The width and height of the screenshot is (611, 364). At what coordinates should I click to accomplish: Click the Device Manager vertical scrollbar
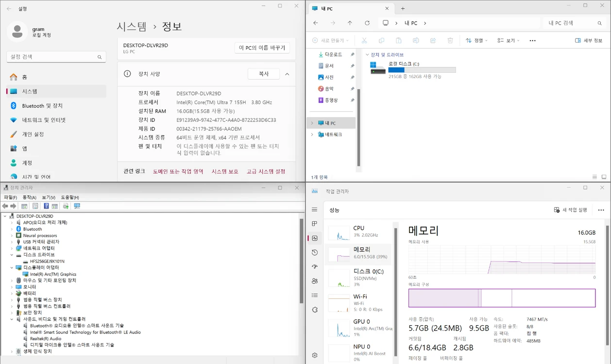click(x=301, y=262)
